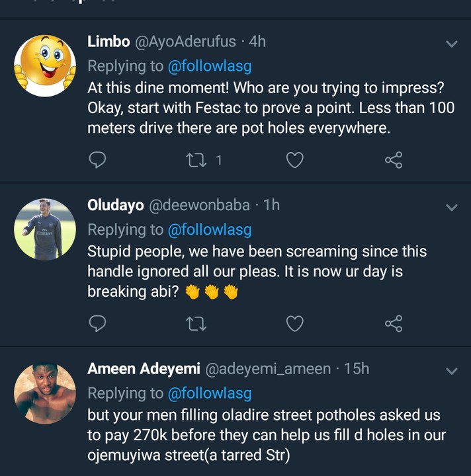This screenshot has height=476, width=471.
Task: Open the Limbo display name
Action: point(108,42)
